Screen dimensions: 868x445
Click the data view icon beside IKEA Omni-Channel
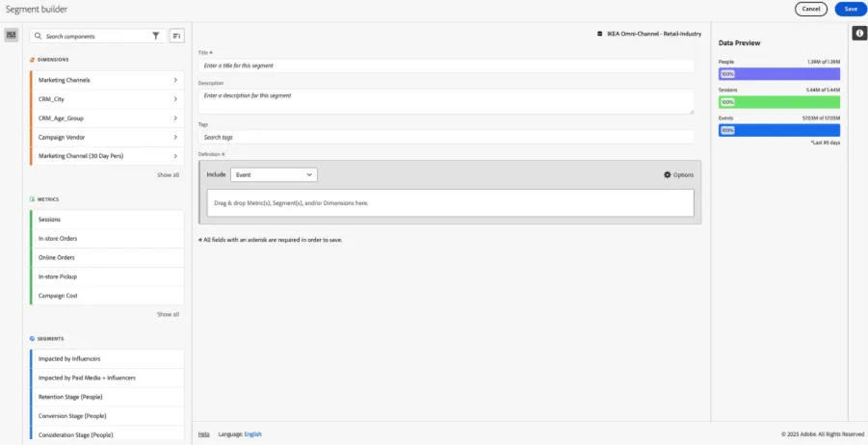click(x=599, y=34)
